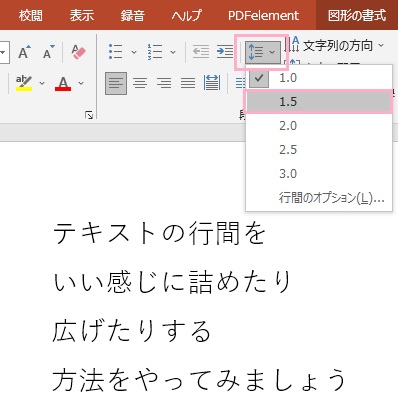Select line spacing 2.5
The height and width of the screenshot is (403, 398).
[x=319, y=150]
